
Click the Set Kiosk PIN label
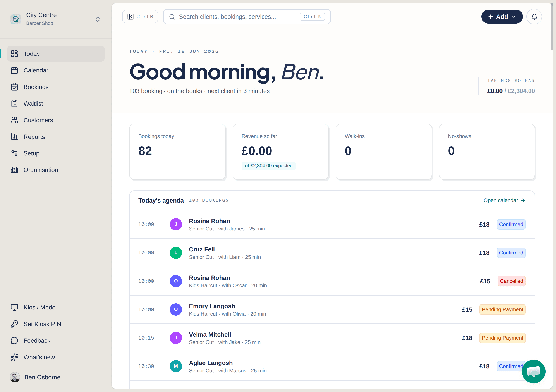click(42, 324)
